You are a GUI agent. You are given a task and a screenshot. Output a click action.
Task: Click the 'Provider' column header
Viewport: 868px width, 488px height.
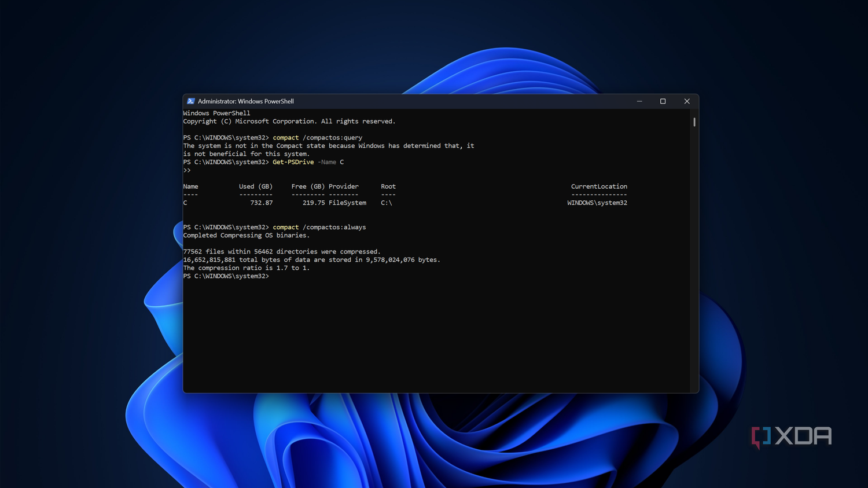click(x=344, y=186)
